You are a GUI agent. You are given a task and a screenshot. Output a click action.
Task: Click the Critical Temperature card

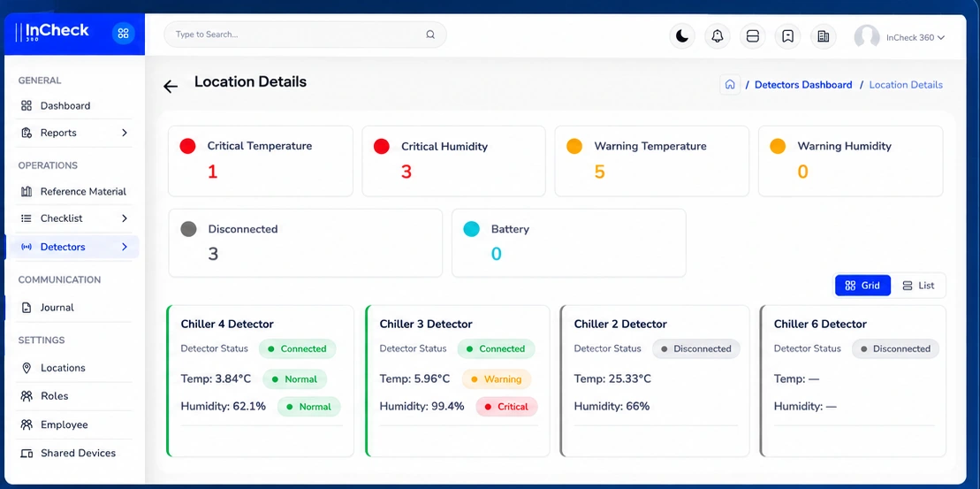[x=261, y=161]
